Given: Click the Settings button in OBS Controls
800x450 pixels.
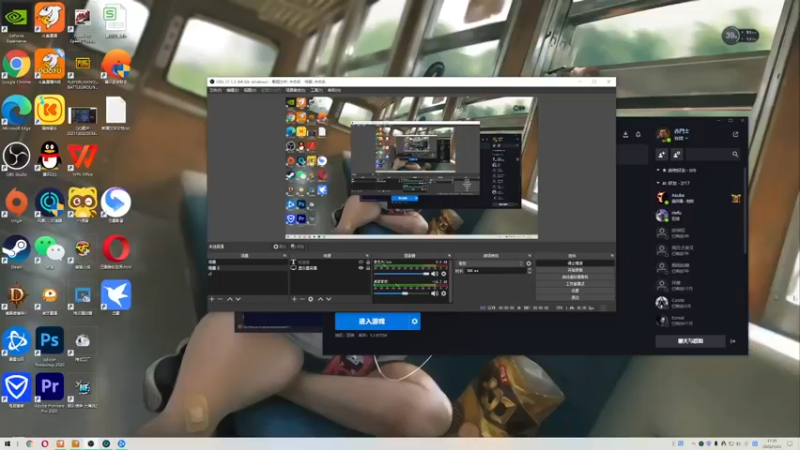Looking at the screenshot, I should [x=575, y=290].
